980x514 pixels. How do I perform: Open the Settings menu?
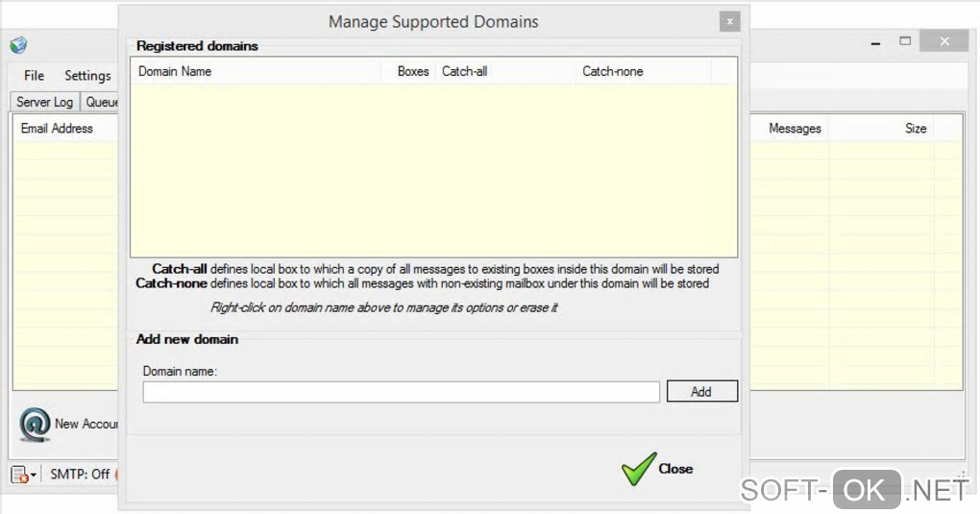pos(87,76)
